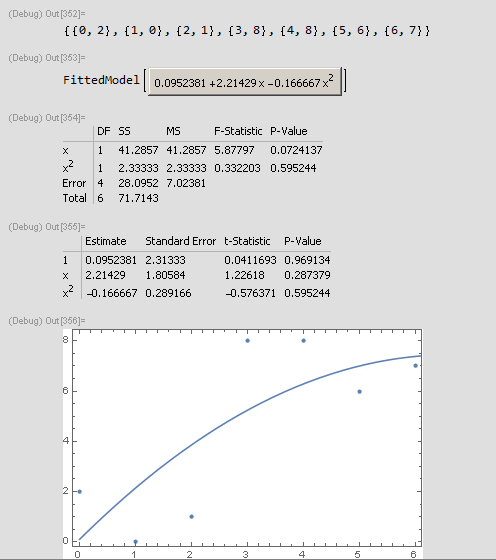Click the standard error 1.80584

[x=165, y=275]
